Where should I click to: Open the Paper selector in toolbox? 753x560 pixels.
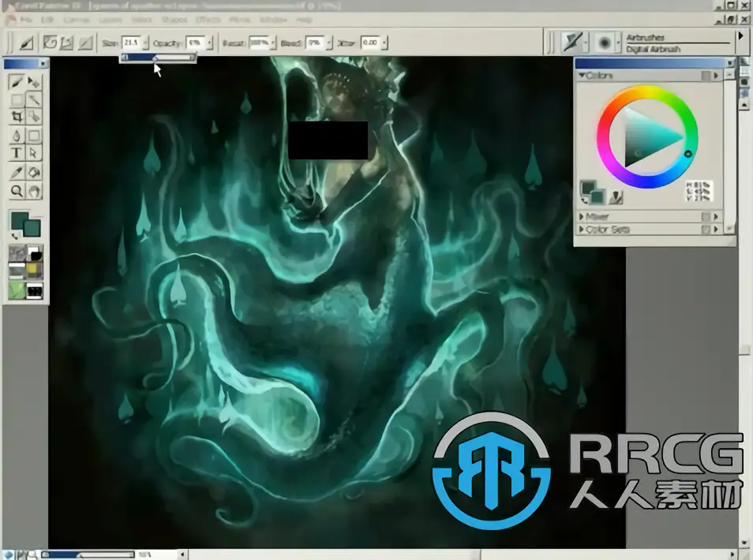click(17, 253)
